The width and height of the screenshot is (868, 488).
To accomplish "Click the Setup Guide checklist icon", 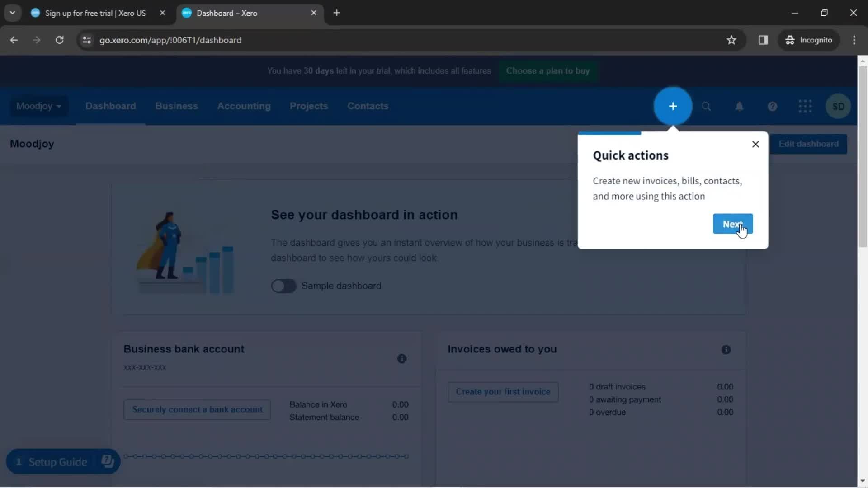I will [108, 461].
